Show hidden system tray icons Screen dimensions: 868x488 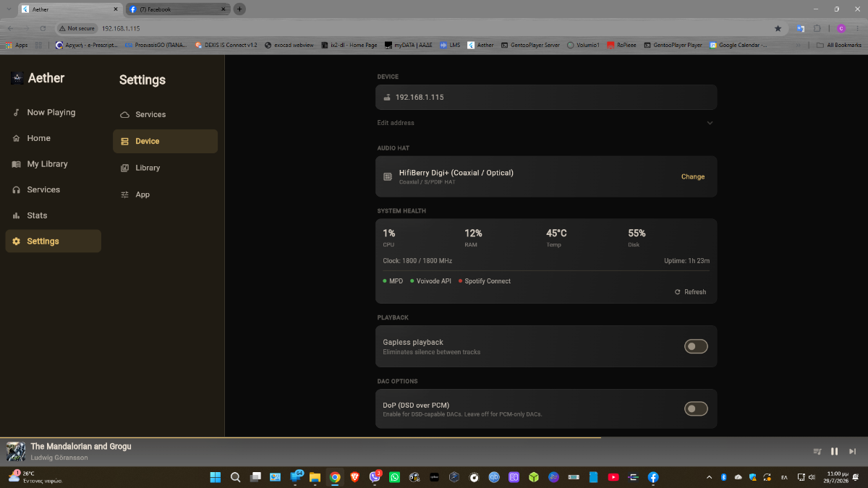pos(709,477)
